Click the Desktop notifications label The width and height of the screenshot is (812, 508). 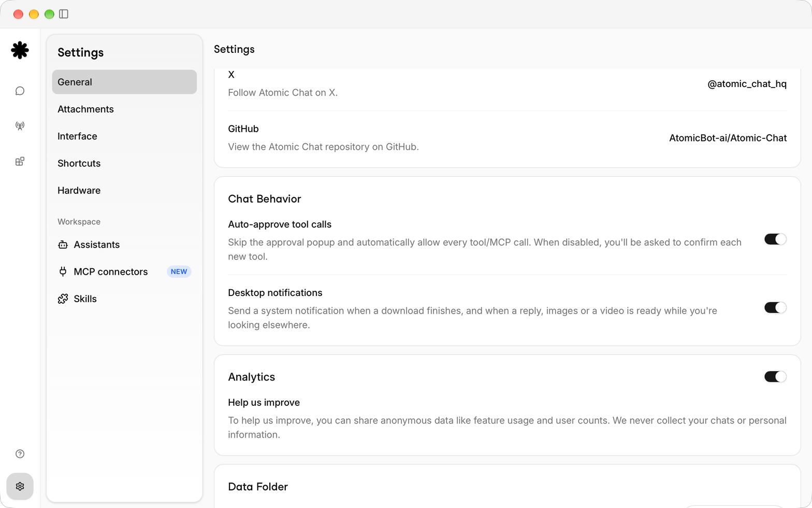(275, 293)
